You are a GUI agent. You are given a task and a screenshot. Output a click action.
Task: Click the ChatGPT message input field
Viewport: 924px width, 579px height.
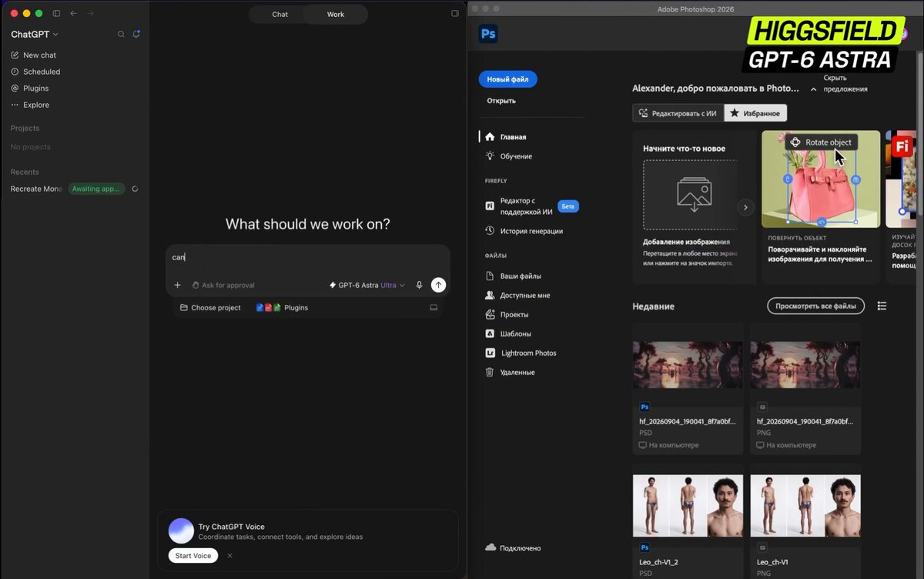click(308, 258)
